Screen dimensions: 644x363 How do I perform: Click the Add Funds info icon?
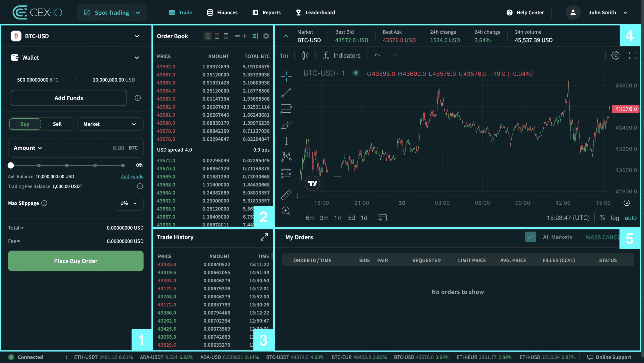tap(138, 98)
